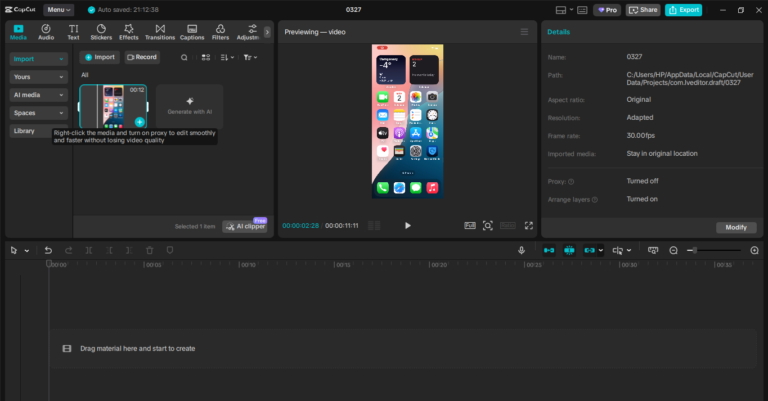Open the Captions tab
Image resolution: width=768 pixels, height=401 pixels.
(192, 32)
